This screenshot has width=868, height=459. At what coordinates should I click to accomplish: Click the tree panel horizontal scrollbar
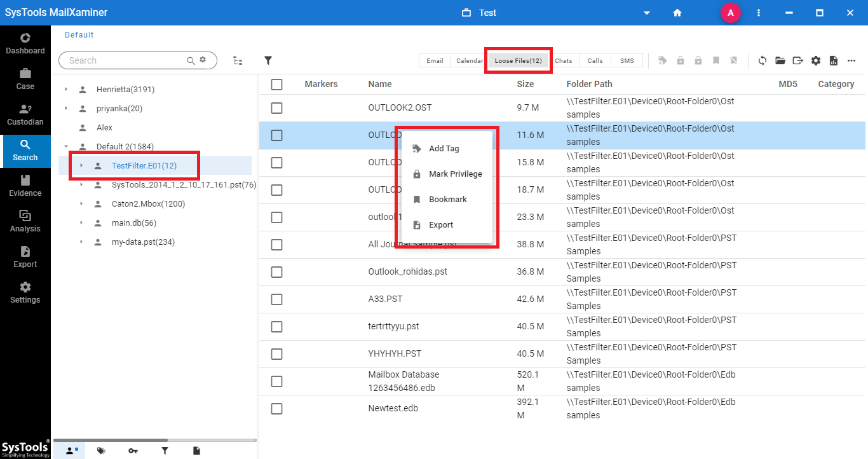coord(111,440)
